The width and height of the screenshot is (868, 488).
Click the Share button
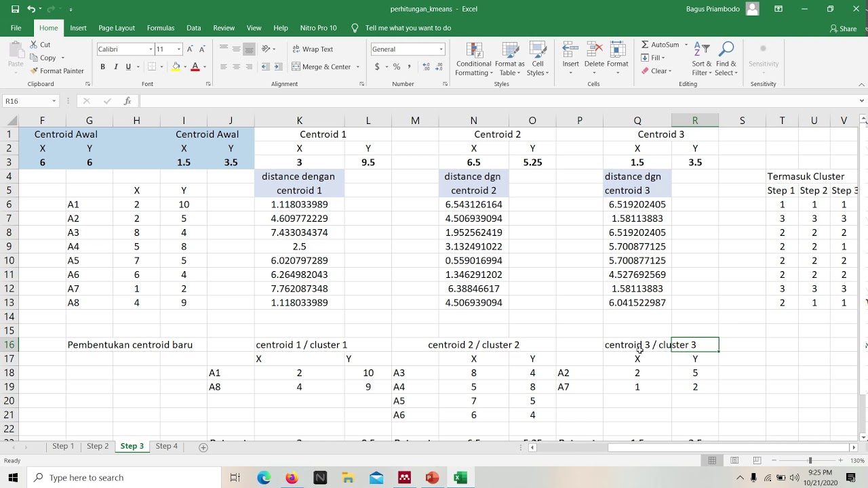point(844,28)
